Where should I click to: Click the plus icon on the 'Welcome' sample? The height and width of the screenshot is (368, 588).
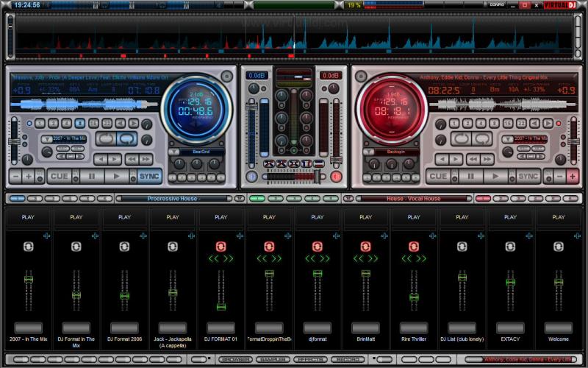pos(577,236)
